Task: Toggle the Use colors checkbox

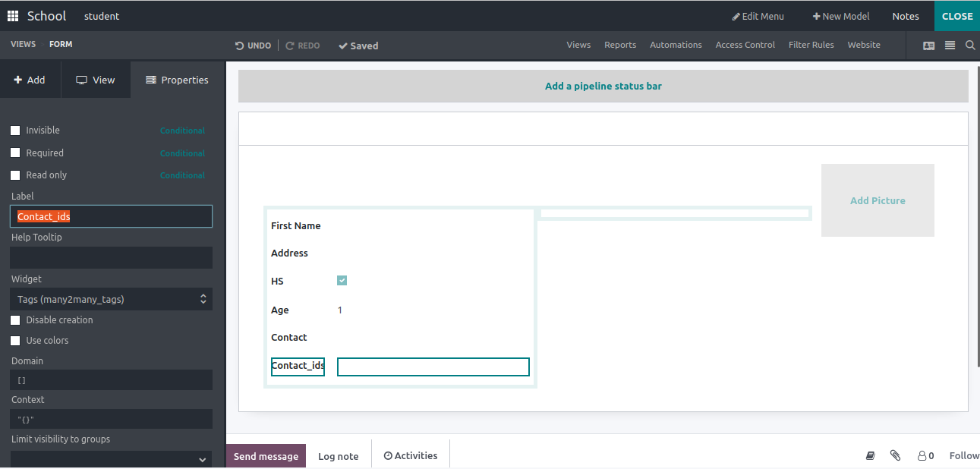Action: coord(15,341)
